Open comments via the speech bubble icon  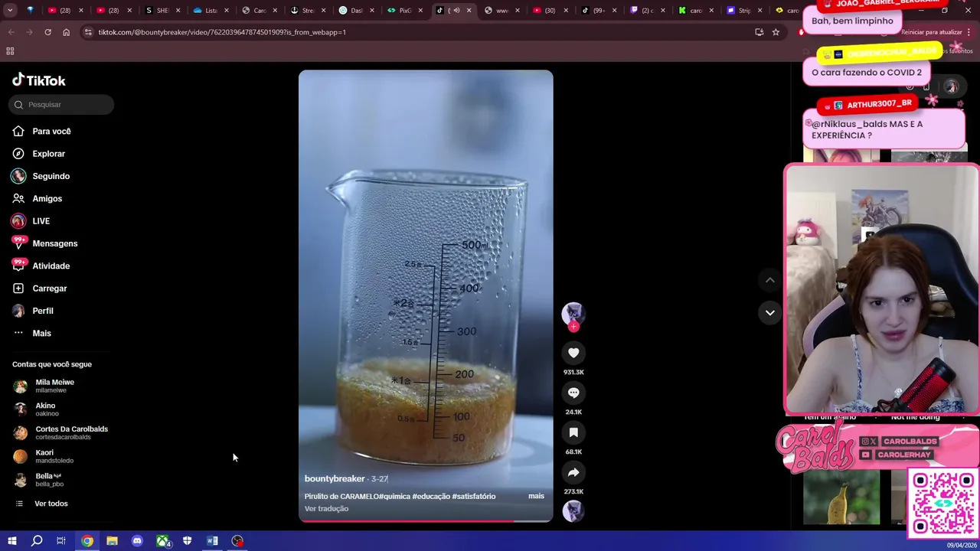pos(573,393)
